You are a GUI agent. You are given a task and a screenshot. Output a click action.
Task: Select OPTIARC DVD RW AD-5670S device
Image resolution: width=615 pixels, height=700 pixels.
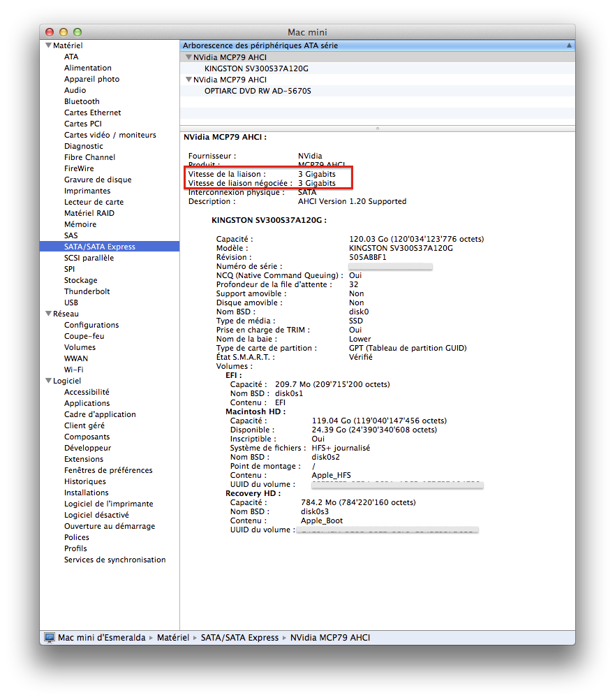(258, 91)
